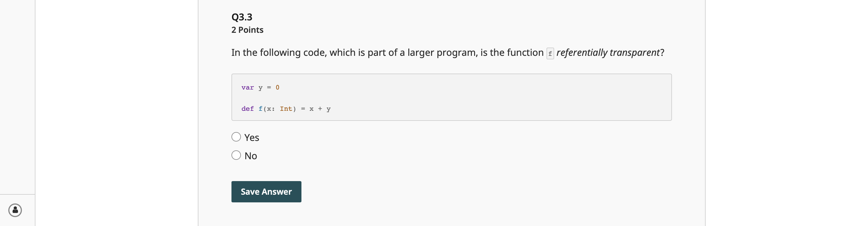Click the inline code token f in question
Screen dimensions: 868x226
click(550, 53)
